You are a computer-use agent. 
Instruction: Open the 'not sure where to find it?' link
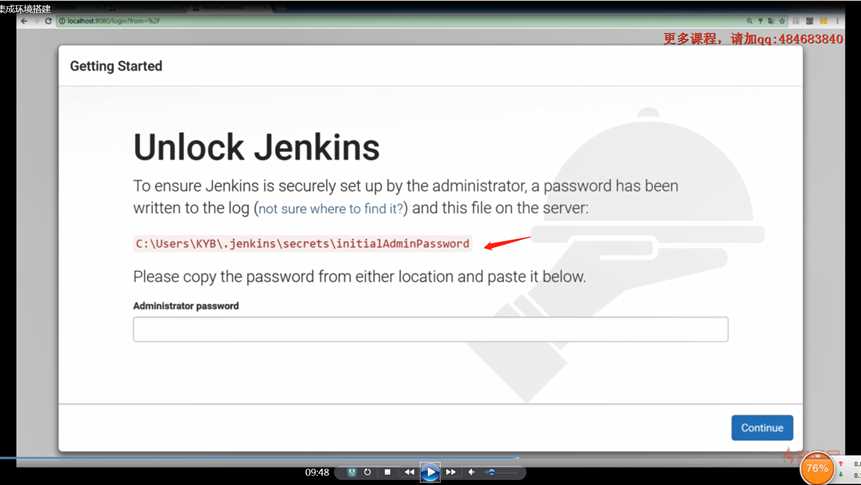[x=331, y=209]
